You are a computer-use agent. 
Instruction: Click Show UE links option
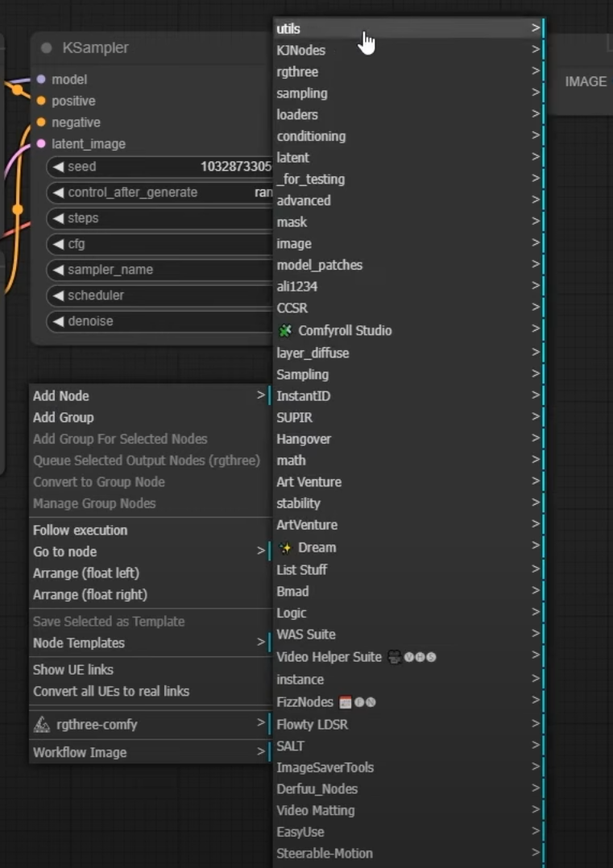pyautogui.click(x=150, y=669)
